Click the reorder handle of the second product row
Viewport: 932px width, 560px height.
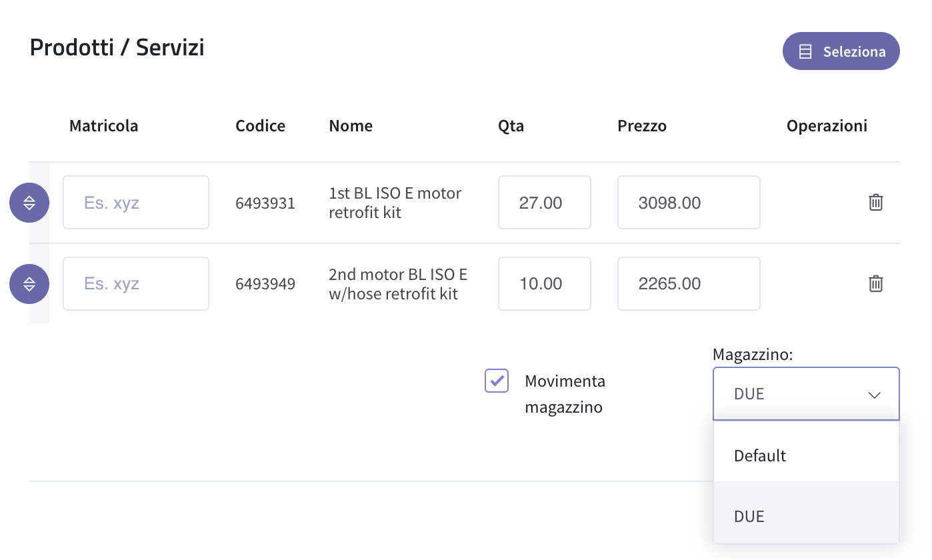point(29,284)
